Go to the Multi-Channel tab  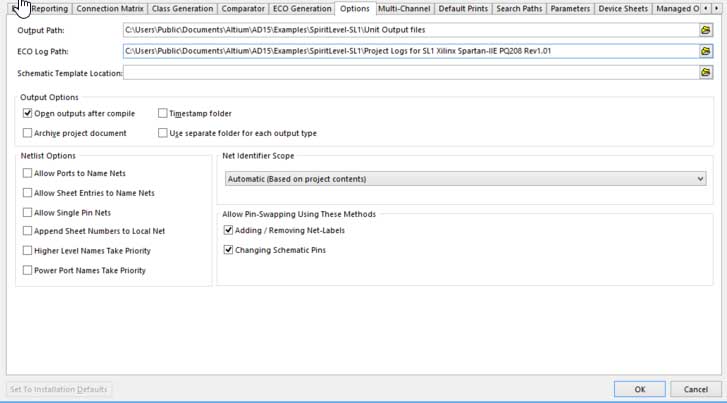click(x=404, y=9)
